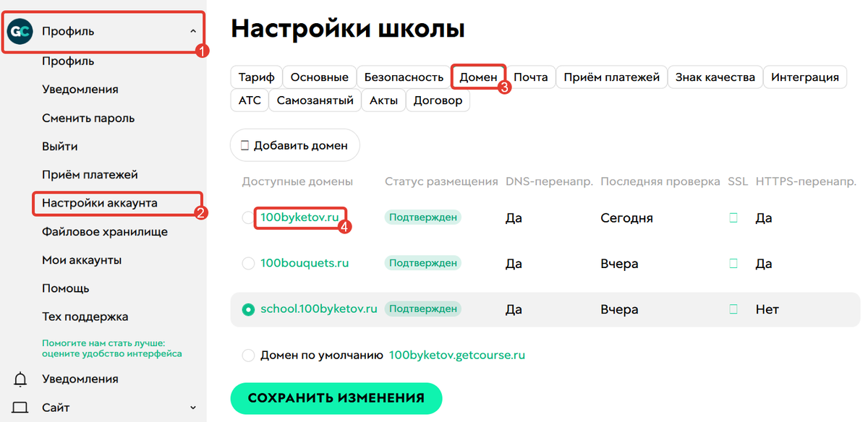Viewport: 868px width, 422px height.
Task: Open Приём платежей in the sidebar
Action: 90,175
